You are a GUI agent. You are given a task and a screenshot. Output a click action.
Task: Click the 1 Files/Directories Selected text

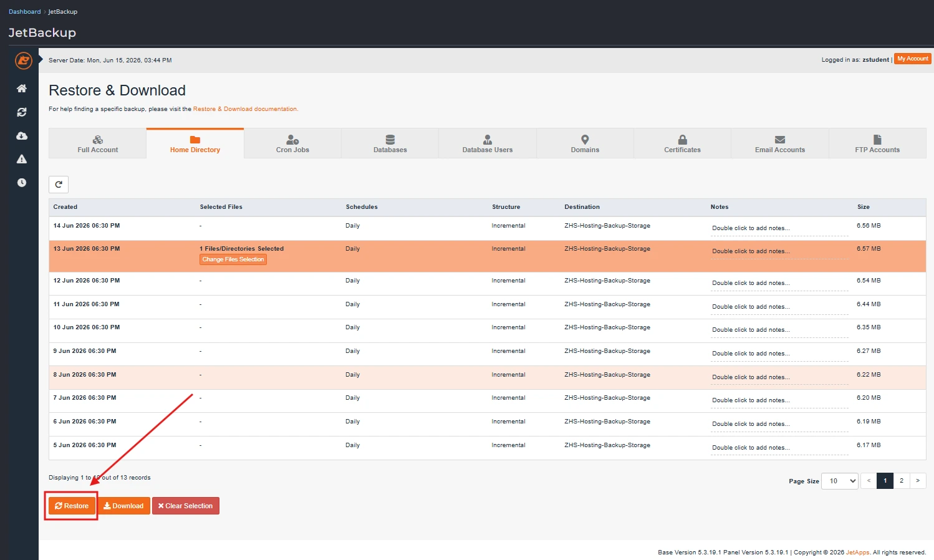click(241, 249)
